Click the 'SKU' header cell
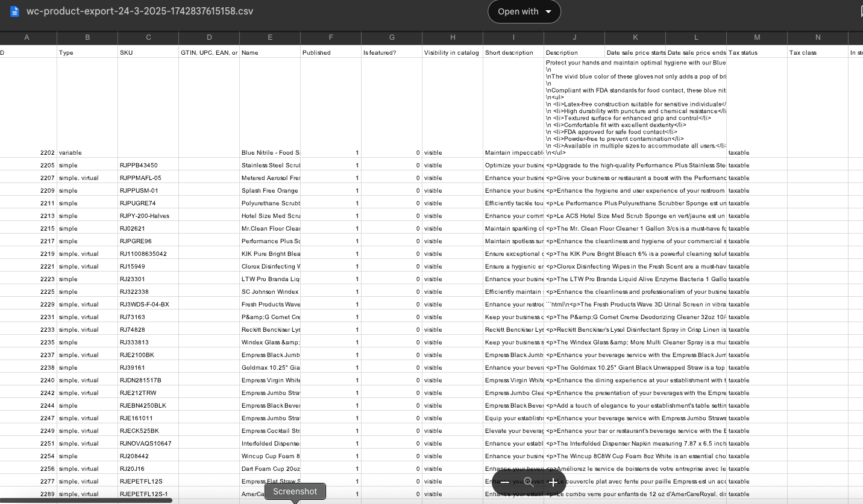This screenshot has width=863, height=504. tap(148, 52)
